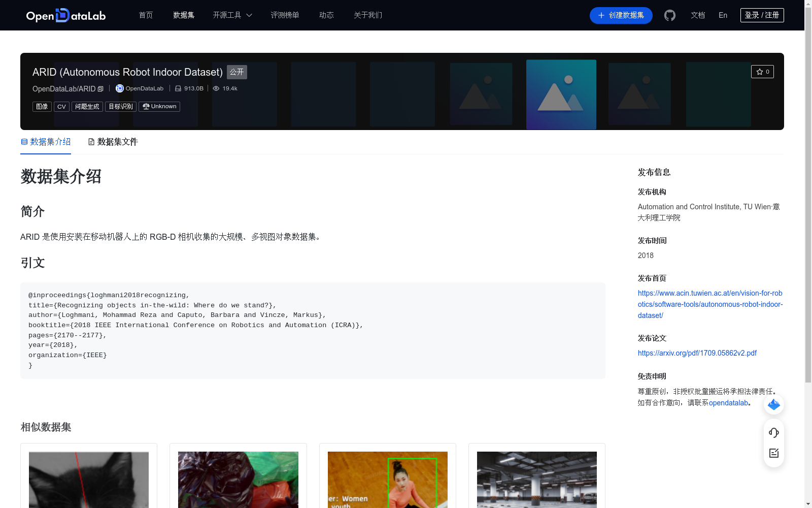The height and width of the screenshot is (508, 812).
Task: Open the acin.tuwien.ac.at homepage link
Action: tap(710, 304)
